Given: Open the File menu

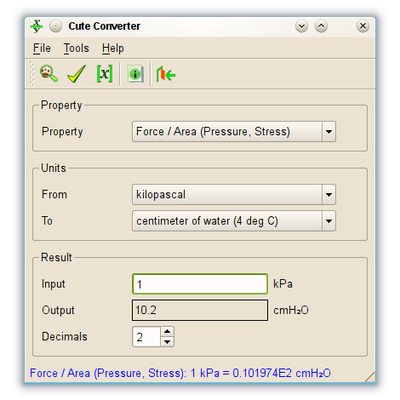Looking at the screenshot, I should (x=42, y=48).
